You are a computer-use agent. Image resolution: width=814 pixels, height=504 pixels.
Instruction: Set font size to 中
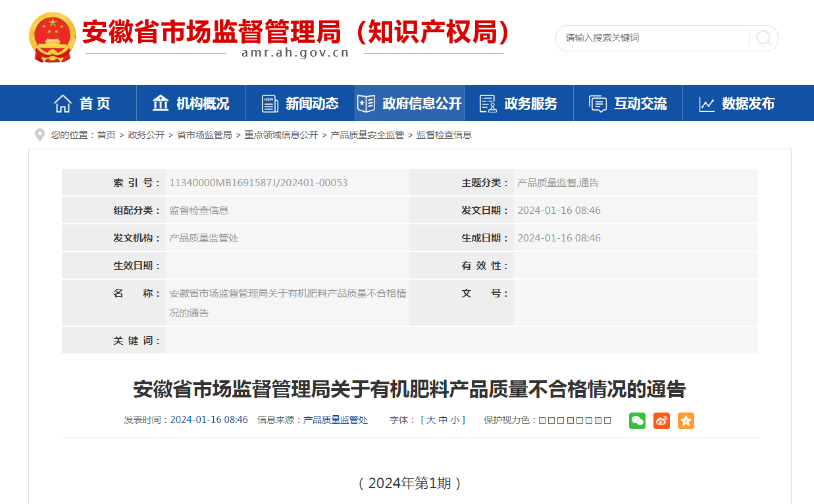coord(443,420)
